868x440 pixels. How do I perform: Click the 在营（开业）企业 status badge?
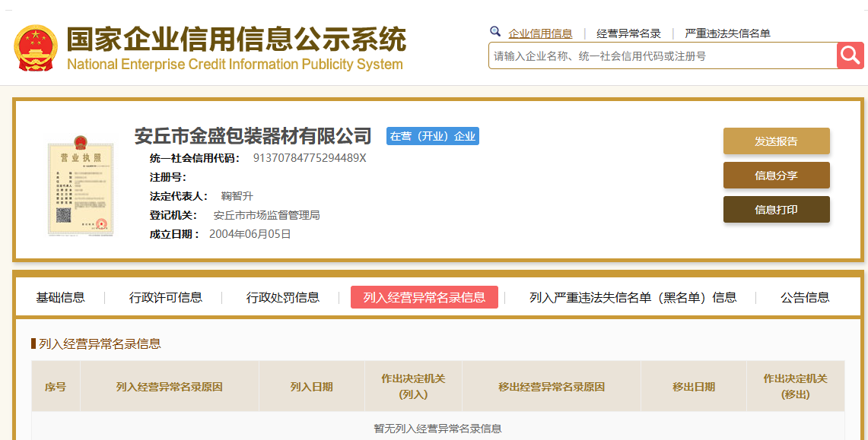pyautogui.click(x=433, y=136)
